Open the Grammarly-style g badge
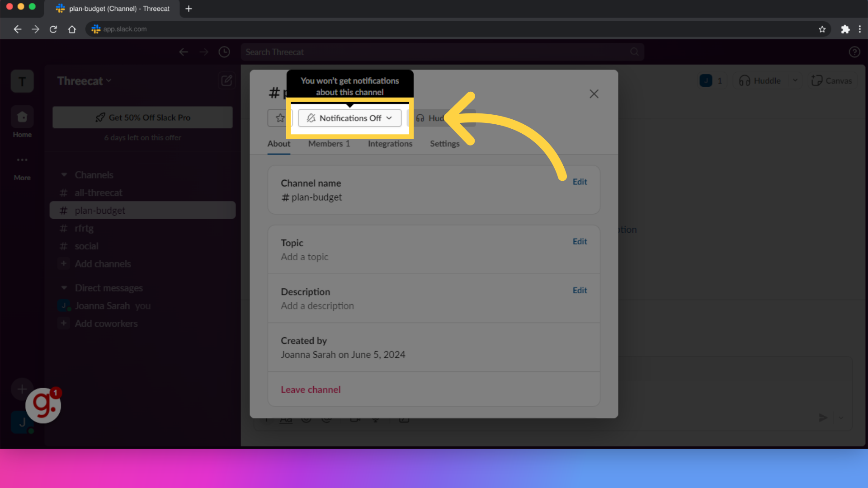Image resolution: width=868 pixels, height=488 pixels. point(43,405)
